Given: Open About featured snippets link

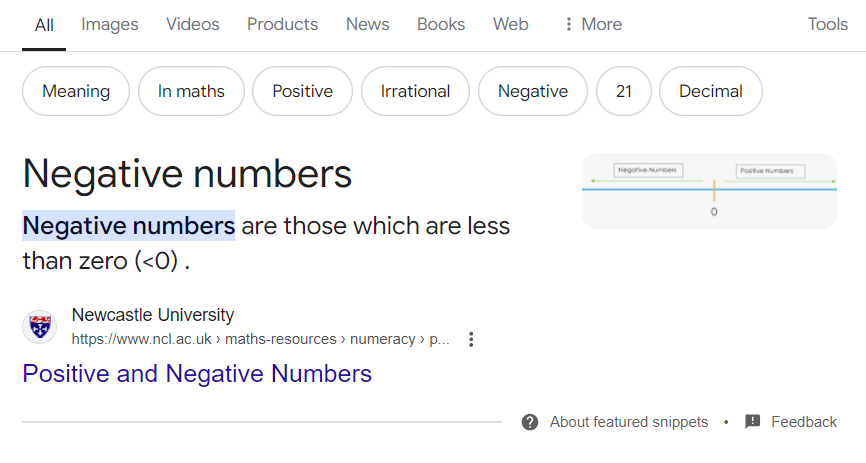Looking at the screenshot, I should point(628,422).
